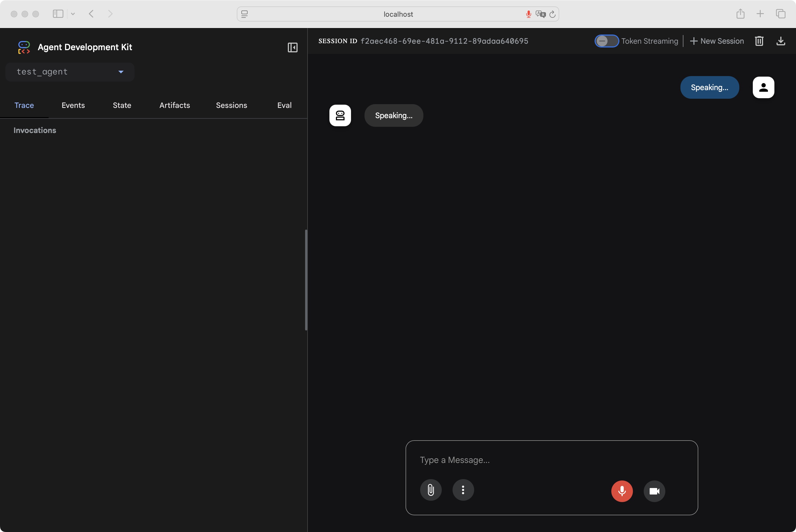The width and height of the screenshot is (796, 532).
Task: Show Safari tab overview
Action: 780,13
